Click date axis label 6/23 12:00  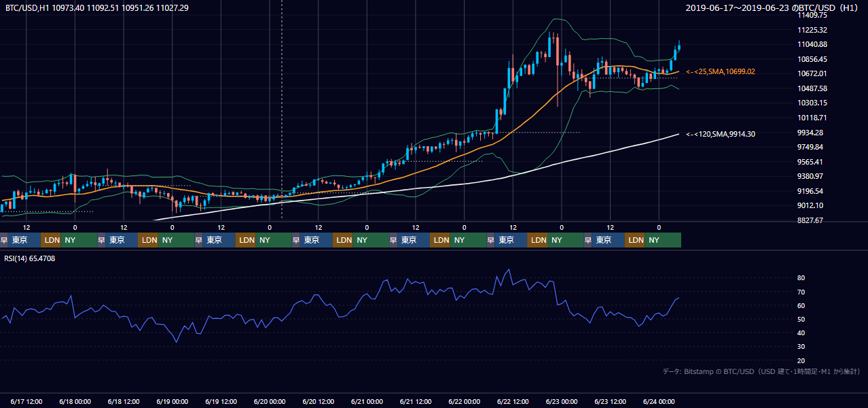611,401
